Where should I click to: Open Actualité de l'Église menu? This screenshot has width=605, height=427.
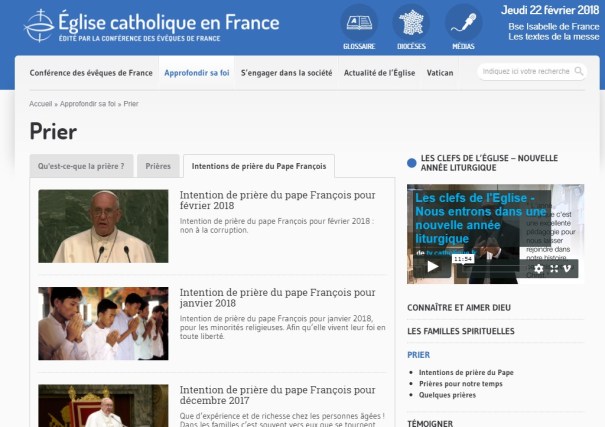(379, 73)
